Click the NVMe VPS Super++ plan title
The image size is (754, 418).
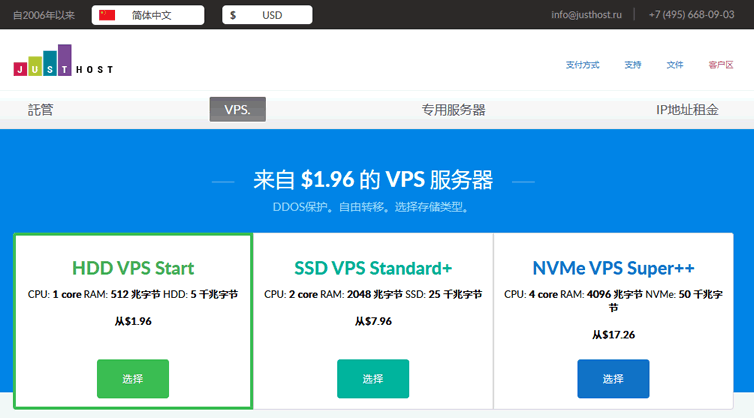tap(613, 268)
